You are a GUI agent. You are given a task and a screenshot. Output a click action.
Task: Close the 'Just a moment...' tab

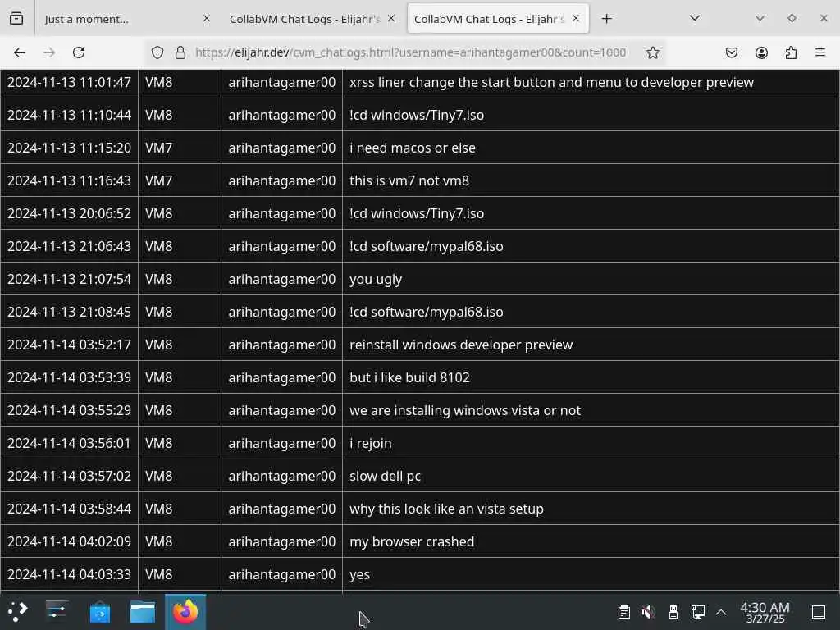click(206, 19)
